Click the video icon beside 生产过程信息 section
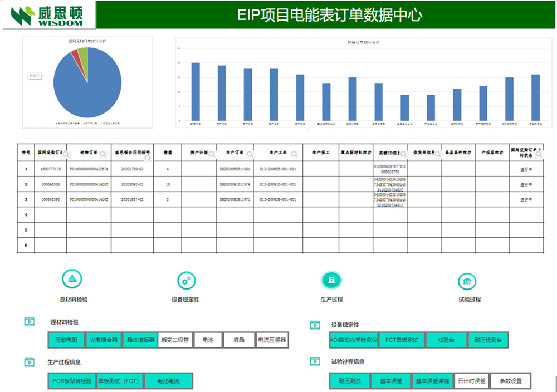 pyautogui.click(x=30, y=362)
